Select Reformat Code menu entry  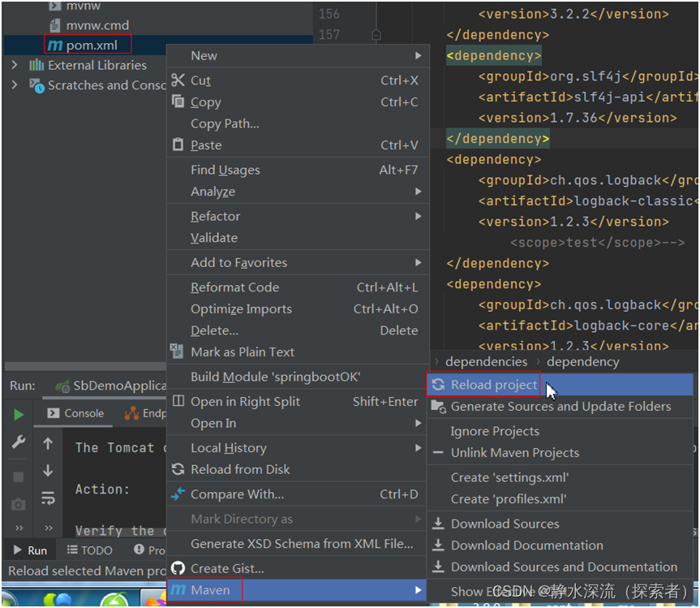pos(298,287)
